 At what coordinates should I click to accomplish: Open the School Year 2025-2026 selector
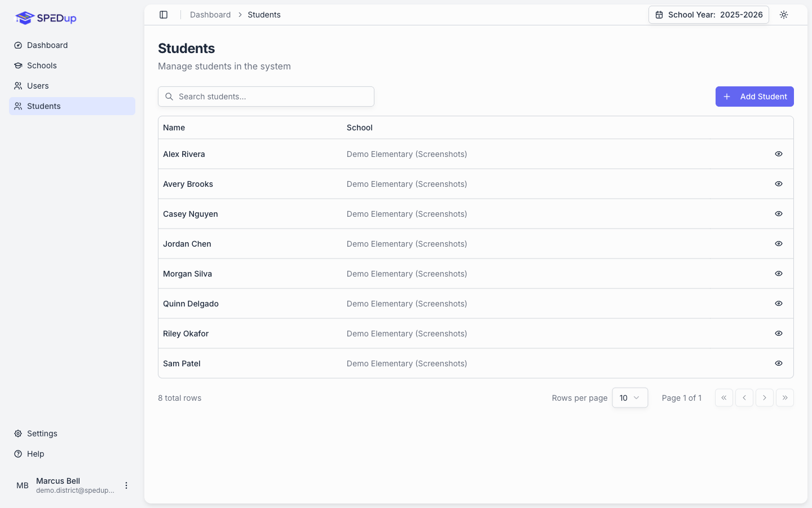[709, 15]
